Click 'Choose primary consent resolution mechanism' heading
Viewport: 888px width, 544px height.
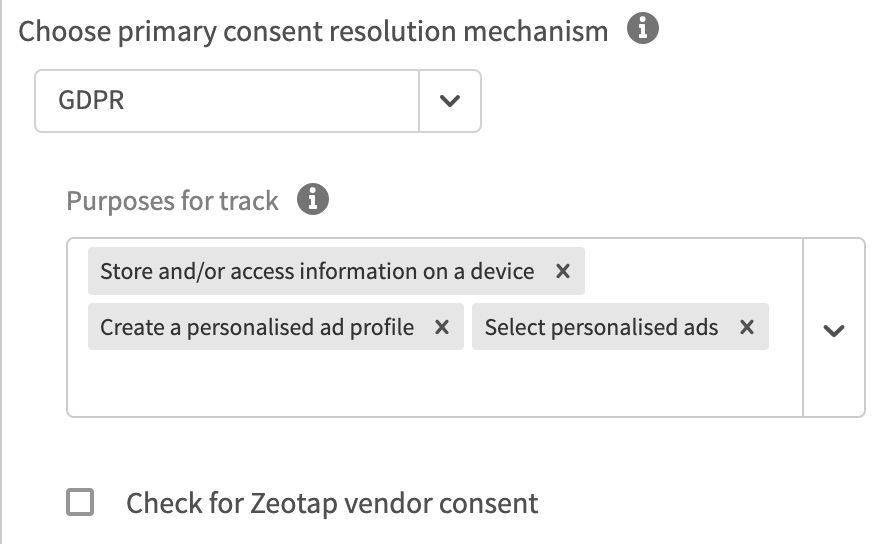pyautogui.click(x=313, y=31)
